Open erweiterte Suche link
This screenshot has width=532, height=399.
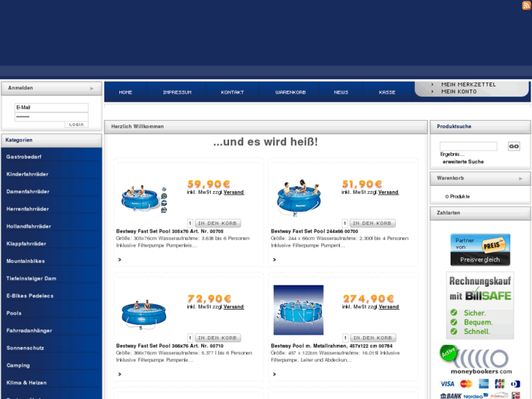point(463,162)
